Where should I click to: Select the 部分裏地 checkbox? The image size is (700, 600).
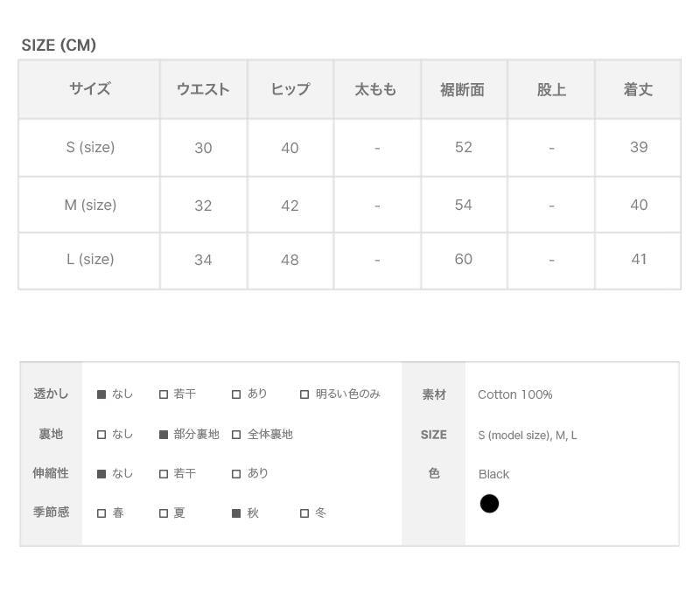[164, 435]
